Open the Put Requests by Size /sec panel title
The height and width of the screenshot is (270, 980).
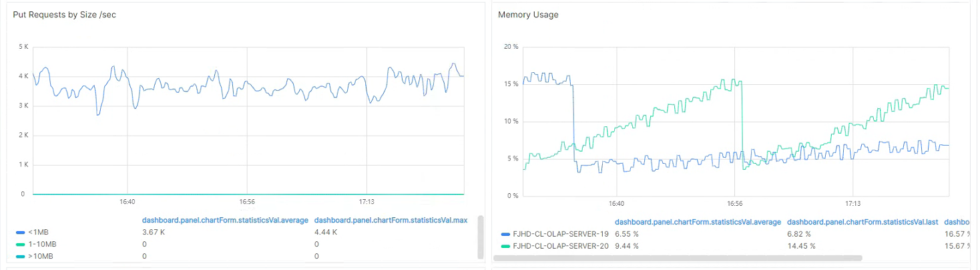[65, 15]
